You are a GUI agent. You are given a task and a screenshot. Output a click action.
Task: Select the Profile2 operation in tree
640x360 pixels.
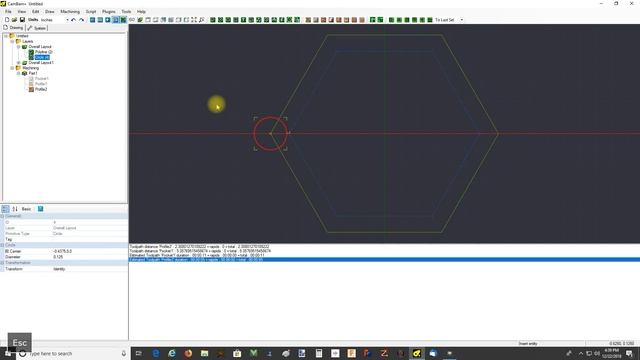pos(41,89)
